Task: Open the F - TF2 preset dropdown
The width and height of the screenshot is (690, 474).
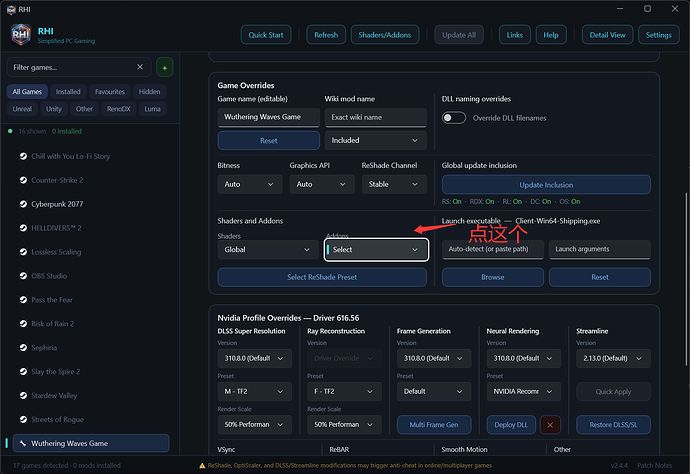Action: tap(345, 391)
